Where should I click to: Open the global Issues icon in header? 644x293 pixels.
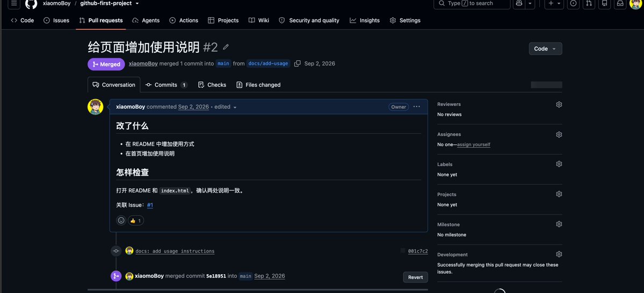tap(573, 3)
